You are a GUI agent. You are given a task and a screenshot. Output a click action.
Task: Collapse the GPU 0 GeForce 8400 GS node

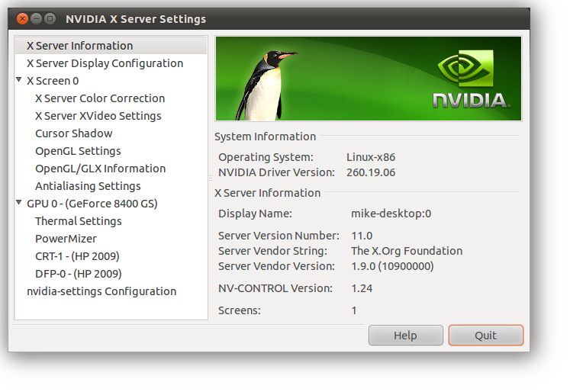tap(19, 204)
